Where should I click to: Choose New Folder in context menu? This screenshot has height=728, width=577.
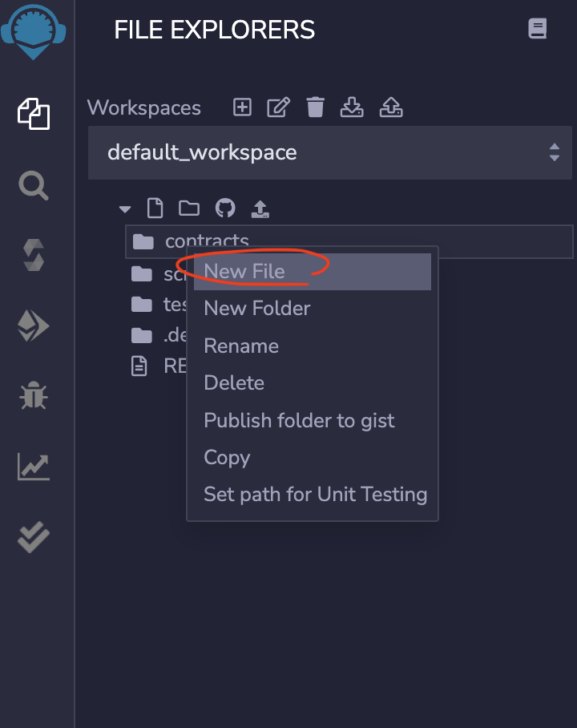click(x=313, y=309)
